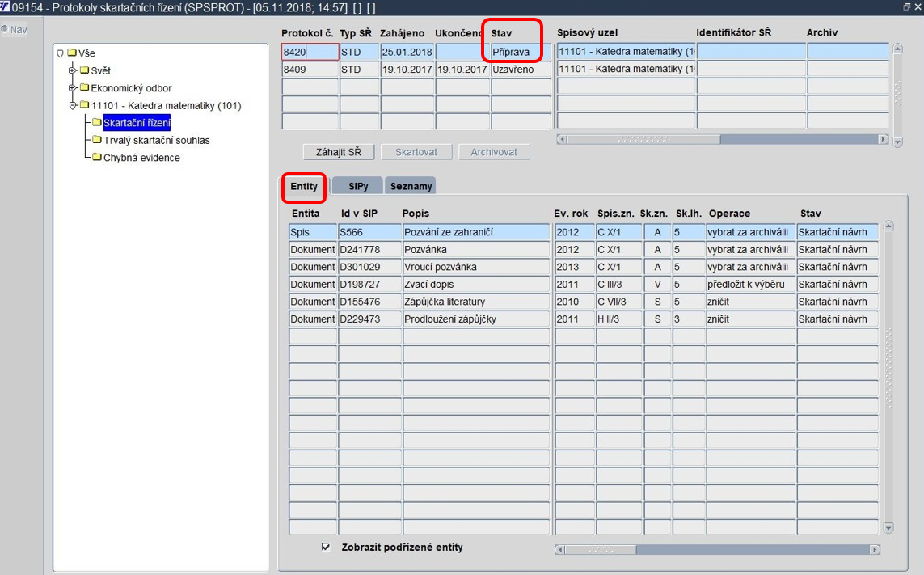
Task: Click description Zápůjčka literatury
Action: pos(476,302)
